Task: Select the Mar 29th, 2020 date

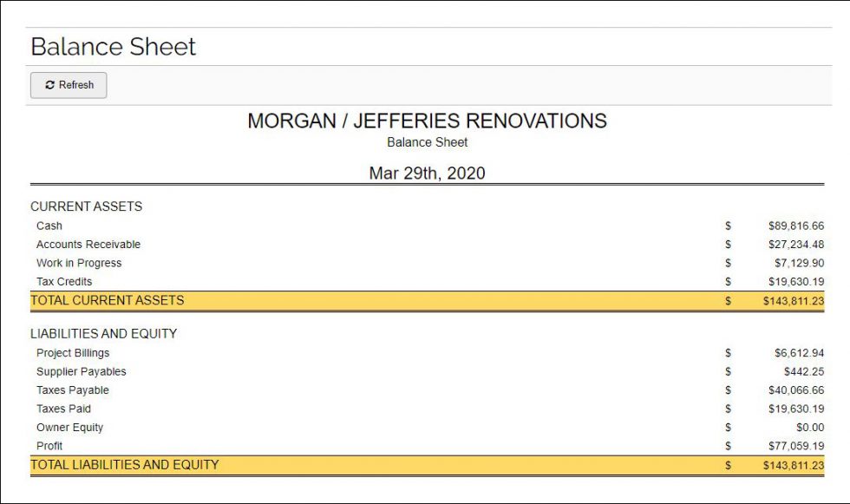Action: (x=427, y=173)
